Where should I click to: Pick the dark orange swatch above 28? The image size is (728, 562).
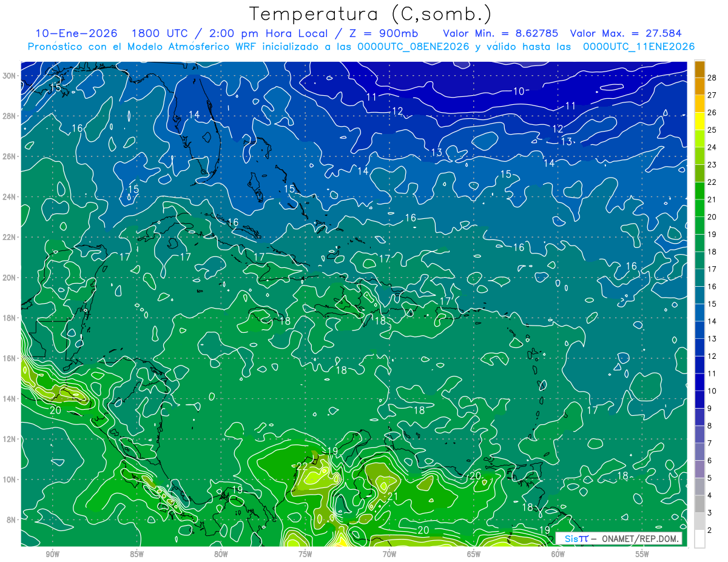699,69
